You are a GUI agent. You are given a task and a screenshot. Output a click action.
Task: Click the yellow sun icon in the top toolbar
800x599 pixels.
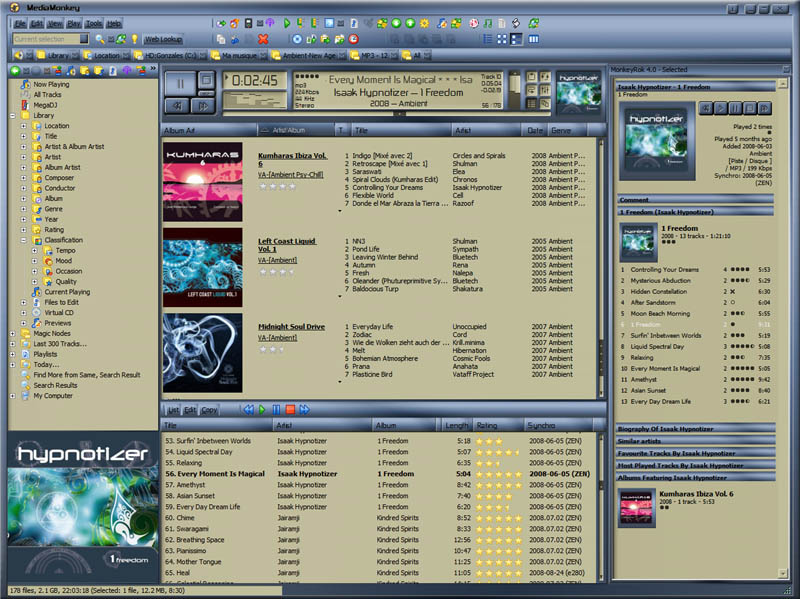tap(424, 23)
